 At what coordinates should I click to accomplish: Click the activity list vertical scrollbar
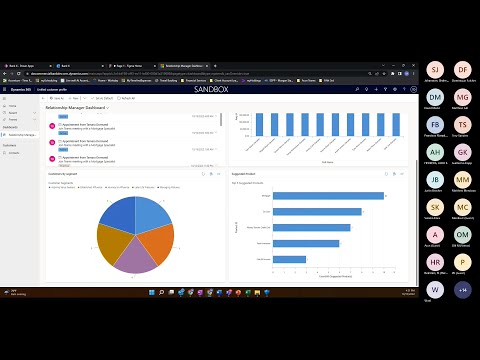pyautogui.click(x=221, y=119)
